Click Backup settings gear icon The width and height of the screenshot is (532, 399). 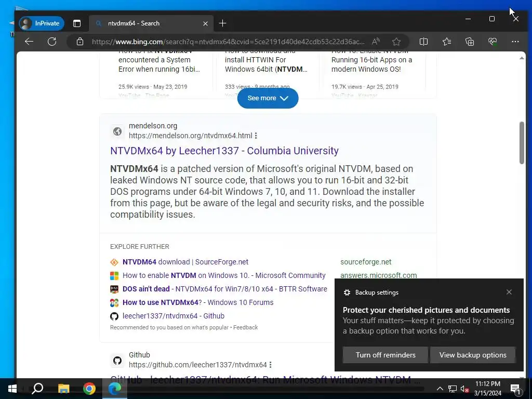coord(347,292)
